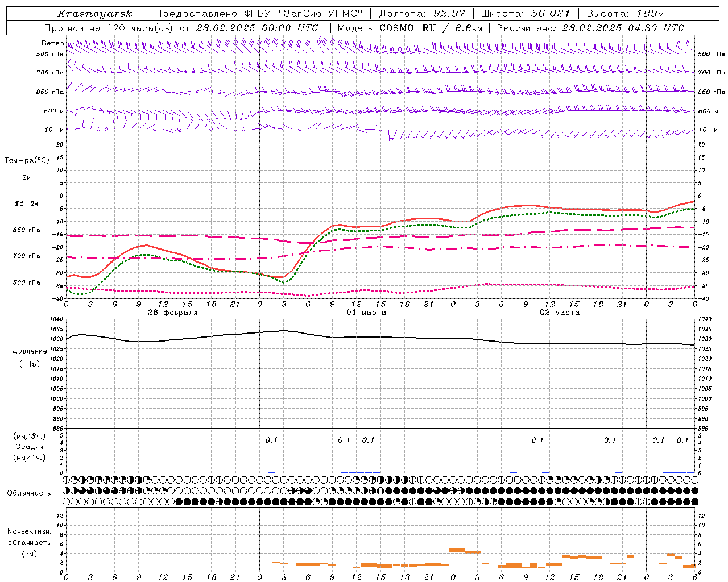Click the Ветер wind panel label

pos(52,43)
